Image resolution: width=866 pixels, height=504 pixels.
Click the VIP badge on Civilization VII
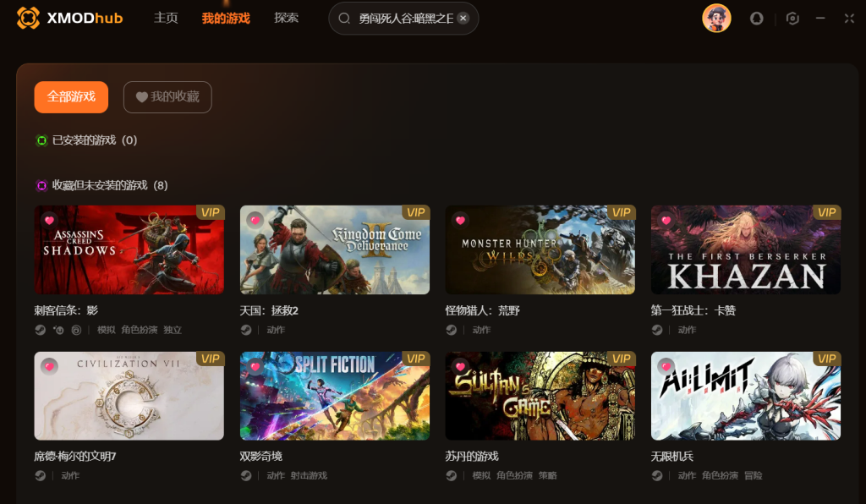point(210,359)
